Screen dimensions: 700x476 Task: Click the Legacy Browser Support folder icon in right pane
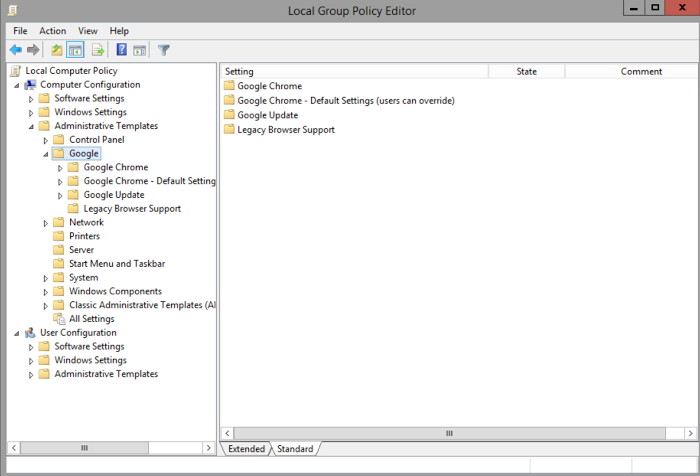click(x=229, y=129)
